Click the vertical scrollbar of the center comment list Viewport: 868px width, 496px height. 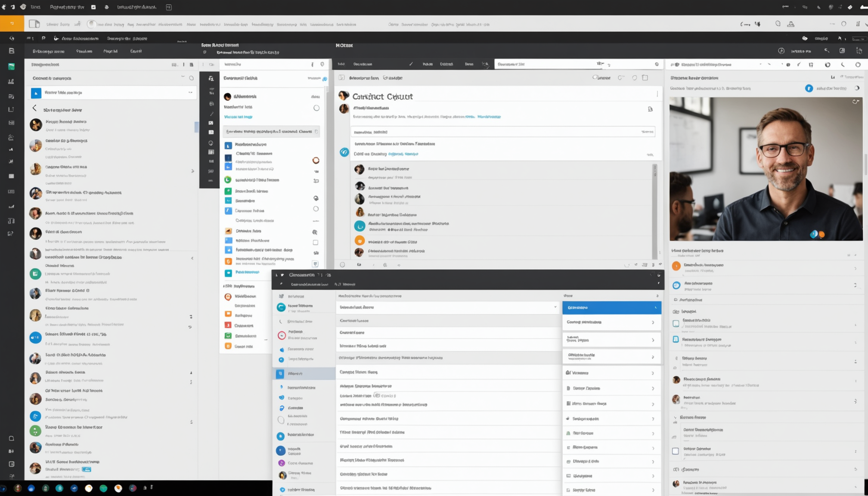tap(655, 211)
